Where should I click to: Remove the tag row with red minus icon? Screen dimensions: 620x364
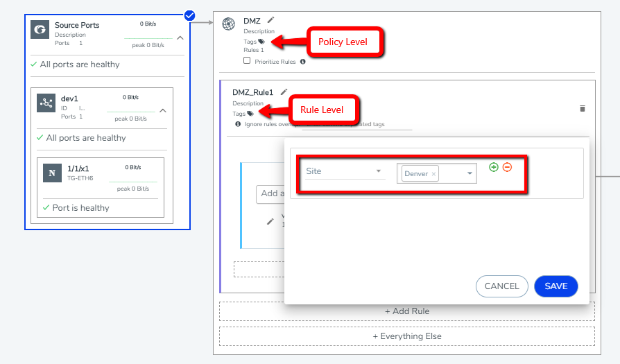coord(507,167)
